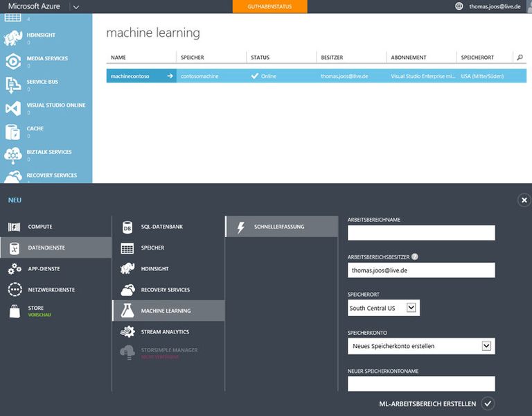Click the Online status cell
This screenshot has height=416, width=532.
click(x=264, y=76)
